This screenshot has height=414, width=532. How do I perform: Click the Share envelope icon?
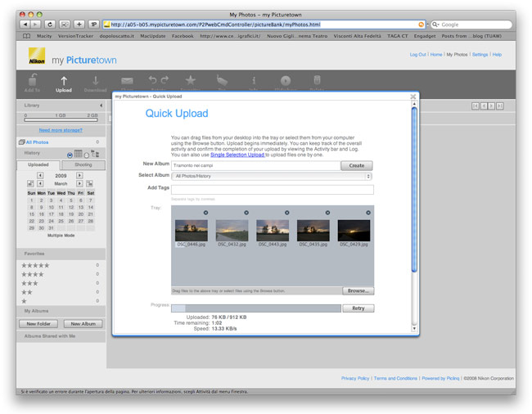pyautogui.click(x=127, y=81)
